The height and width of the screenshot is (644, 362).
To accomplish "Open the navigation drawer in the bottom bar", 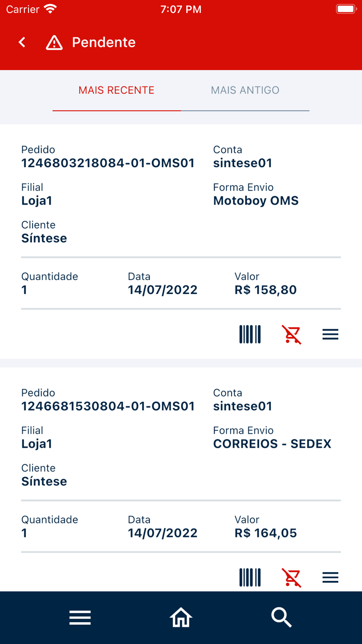I will tap(80, 617).
